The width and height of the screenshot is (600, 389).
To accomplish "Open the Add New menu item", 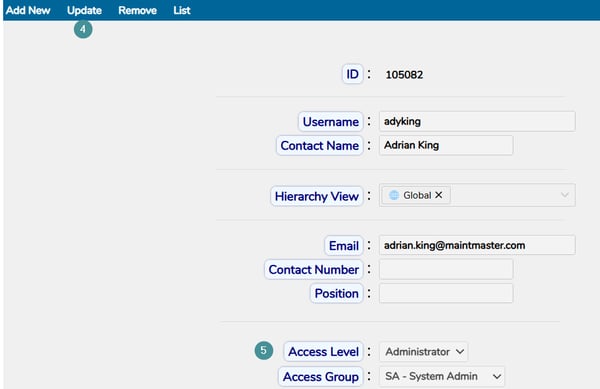I will coord(28,10).
